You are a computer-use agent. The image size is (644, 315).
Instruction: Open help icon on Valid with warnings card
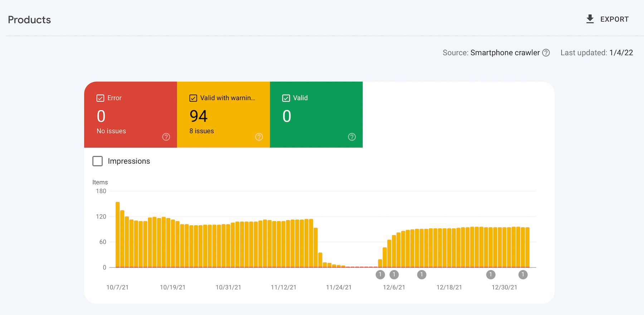259,137
